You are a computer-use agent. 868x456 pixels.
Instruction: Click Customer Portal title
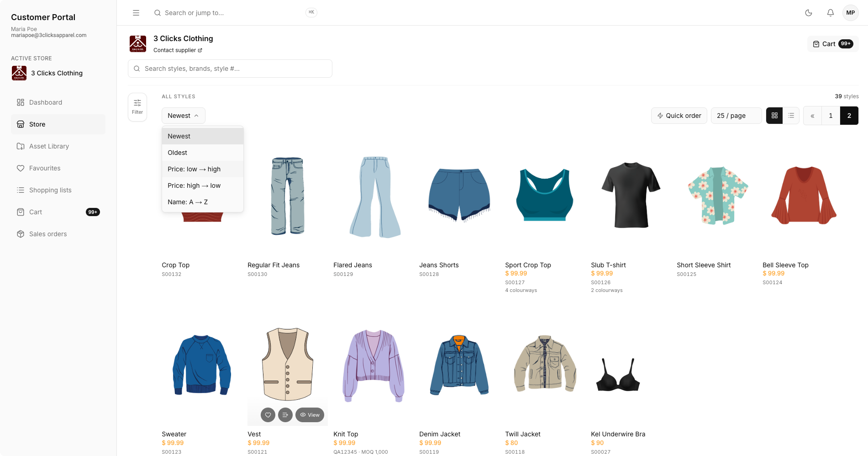pos(43,17)
